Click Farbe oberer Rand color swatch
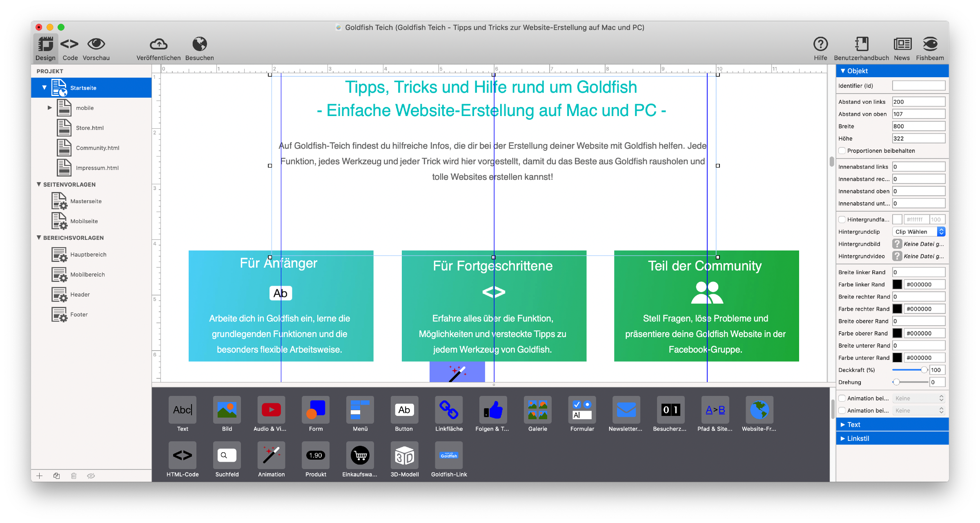This screenshot has width=980, height=523. [x=897, y=333]
